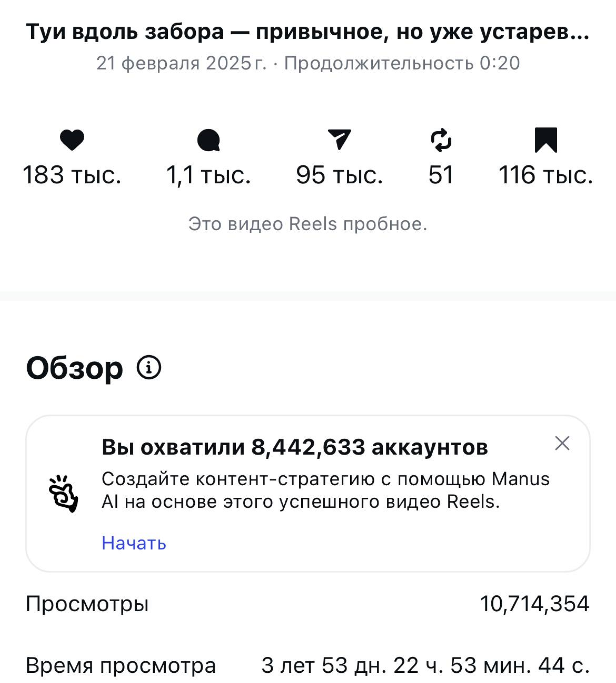Open the reel title starting with Туи
616x683 pixels.
307,32
